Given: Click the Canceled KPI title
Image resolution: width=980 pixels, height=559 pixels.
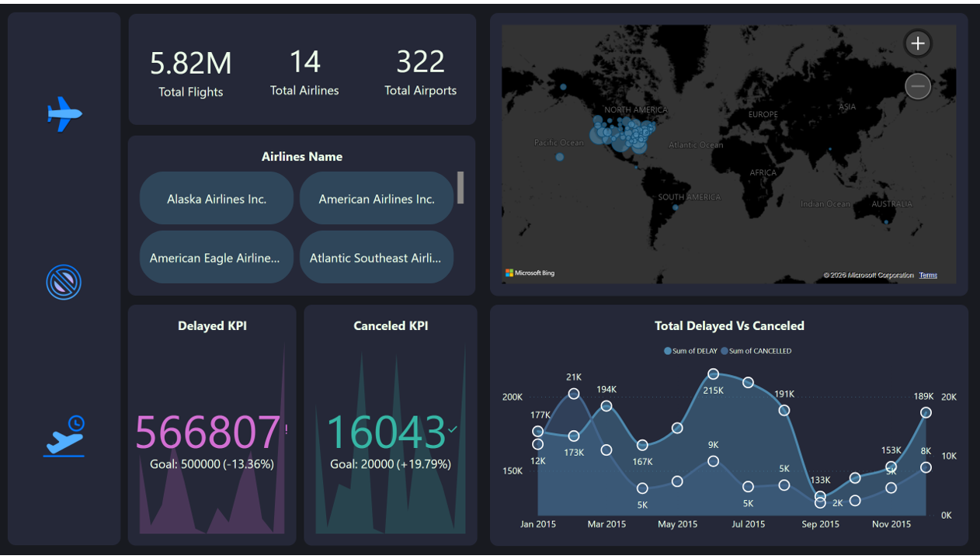Looking at the screenshot, I should (391, 326).
